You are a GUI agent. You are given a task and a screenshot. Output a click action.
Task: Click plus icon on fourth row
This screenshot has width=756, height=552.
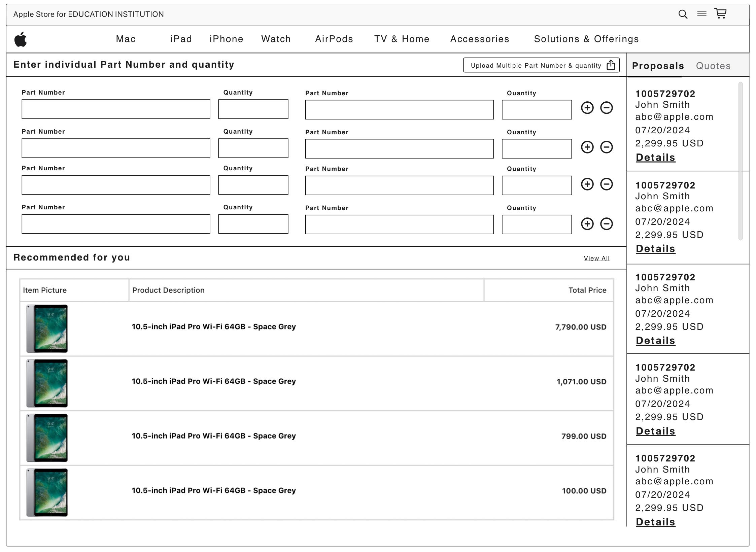(x=587, y=224)
